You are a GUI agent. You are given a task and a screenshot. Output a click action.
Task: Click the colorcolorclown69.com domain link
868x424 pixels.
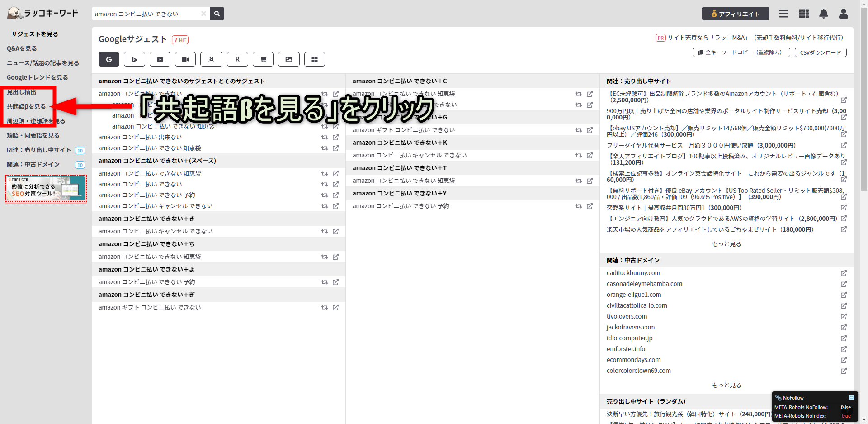638,371
